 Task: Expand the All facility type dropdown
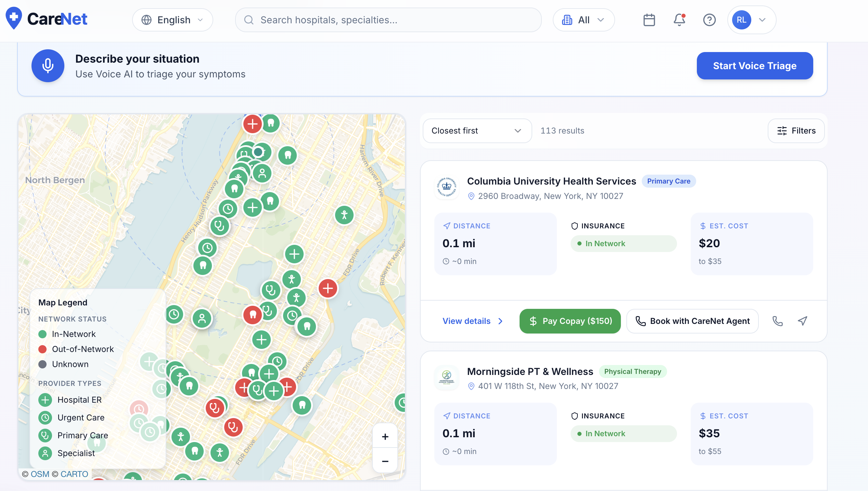point(584,20)
